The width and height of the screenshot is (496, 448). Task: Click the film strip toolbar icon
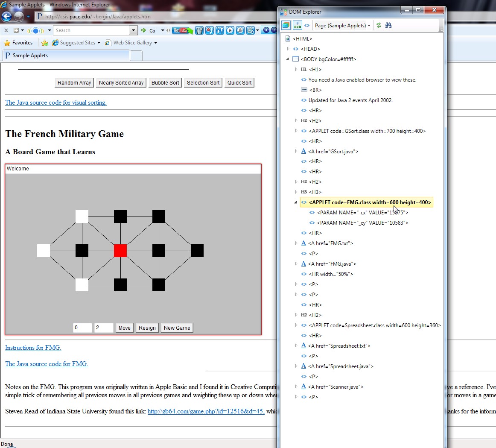[199, 30]
